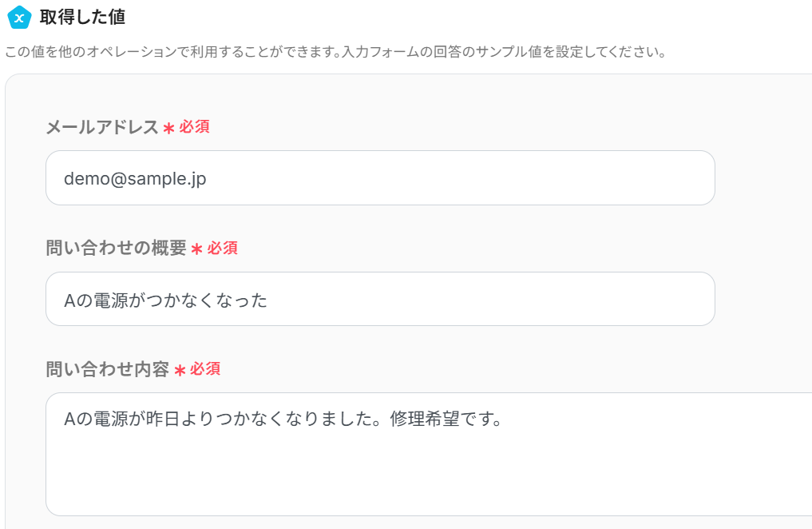The image size is (812, 529).
Task: Click the 必須 marker beside メールアドレス
Action: click(194, 127)
